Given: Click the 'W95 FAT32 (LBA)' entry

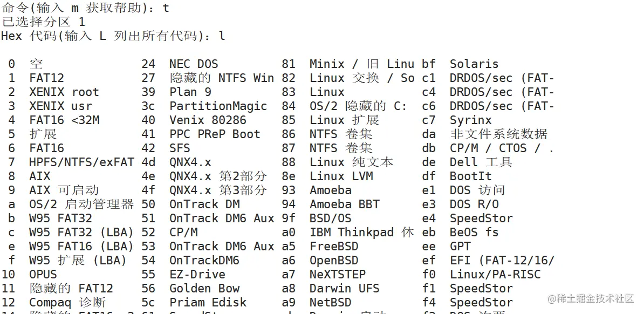Looking at the screenshot, I should pyautogui.click(x=81, y=232).
